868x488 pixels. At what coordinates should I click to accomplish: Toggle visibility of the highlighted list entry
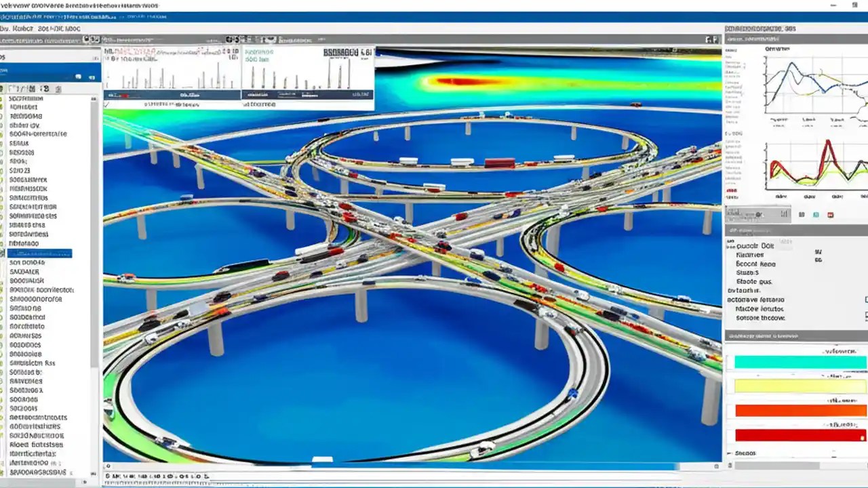tap(4, 253)
